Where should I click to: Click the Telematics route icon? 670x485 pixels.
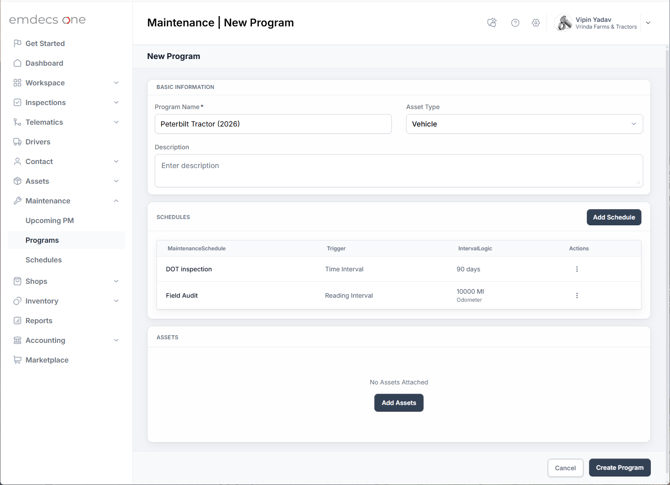click(17, 122)
